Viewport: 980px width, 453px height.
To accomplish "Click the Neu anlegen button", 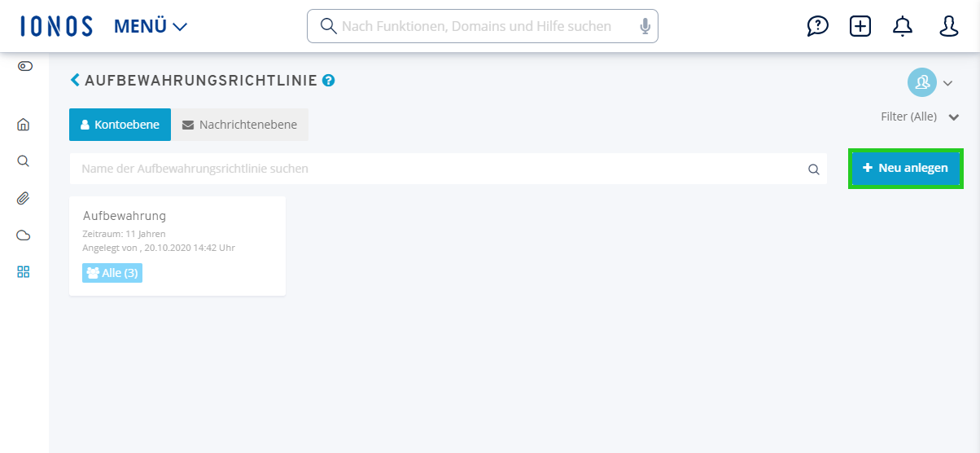I will pyautogui.click(x=906, y=168).
